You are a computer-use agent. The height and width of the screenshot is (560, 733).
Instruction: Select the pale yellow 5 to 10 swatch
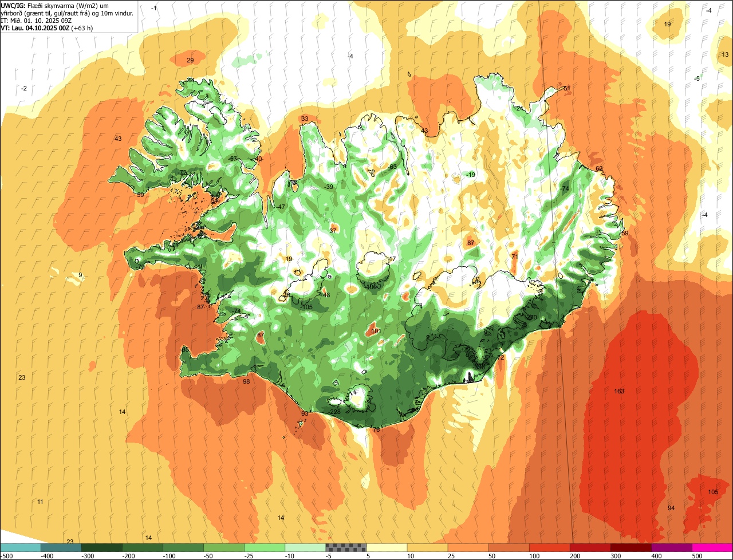click(387, 547)
